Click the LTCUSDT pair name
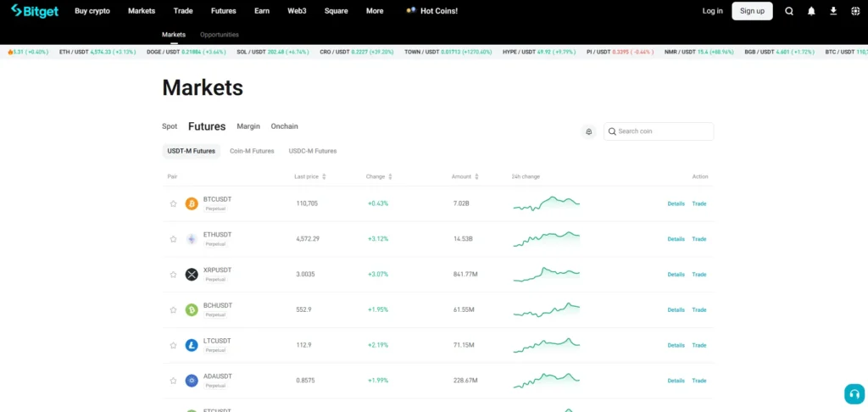Screen dimensions: 868x412 [217, 341]
